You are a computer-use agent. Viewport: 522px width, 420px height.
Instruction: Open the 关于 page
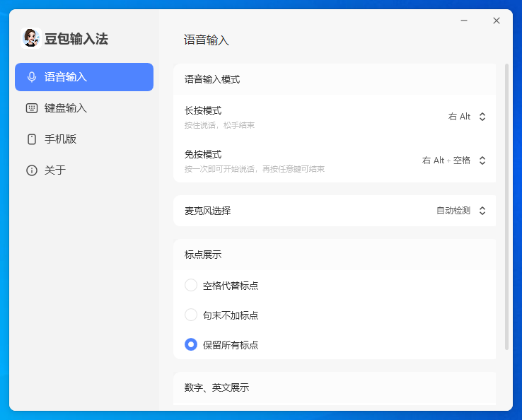click(x=84, y=170)
